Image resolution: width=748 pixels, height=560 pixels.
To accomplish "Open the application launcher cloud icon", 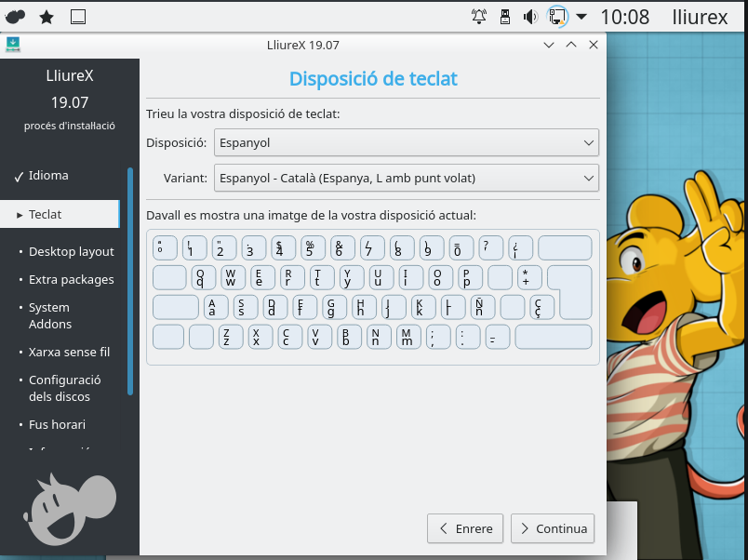I will (x=16, y=16).
